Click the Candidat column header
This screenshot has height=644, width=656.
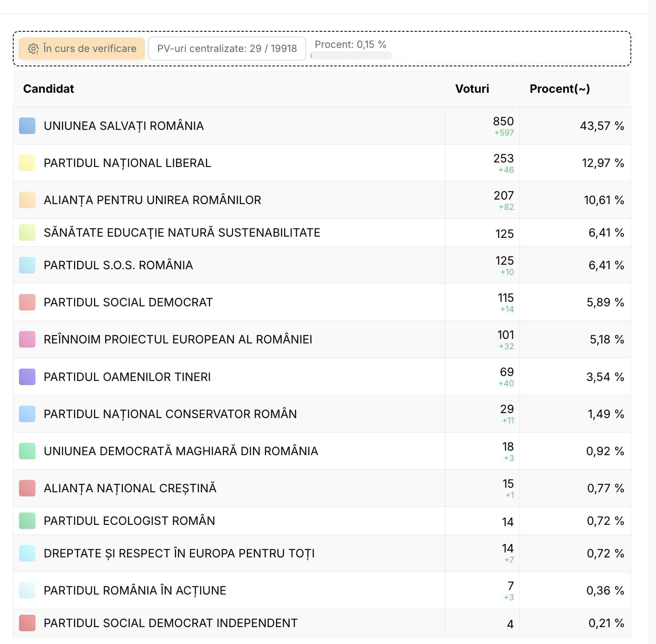pos(49,89)
